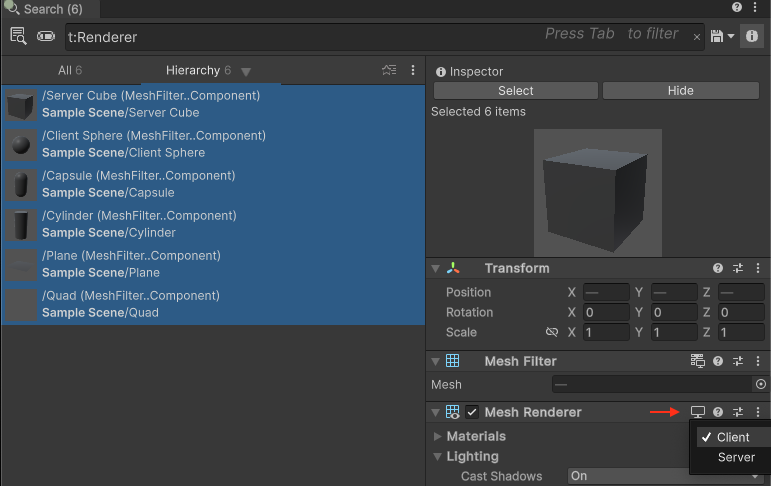
Task: Click the Mesh Renderer multiplayer role monitor icon
Action: (x=698, y=412)
